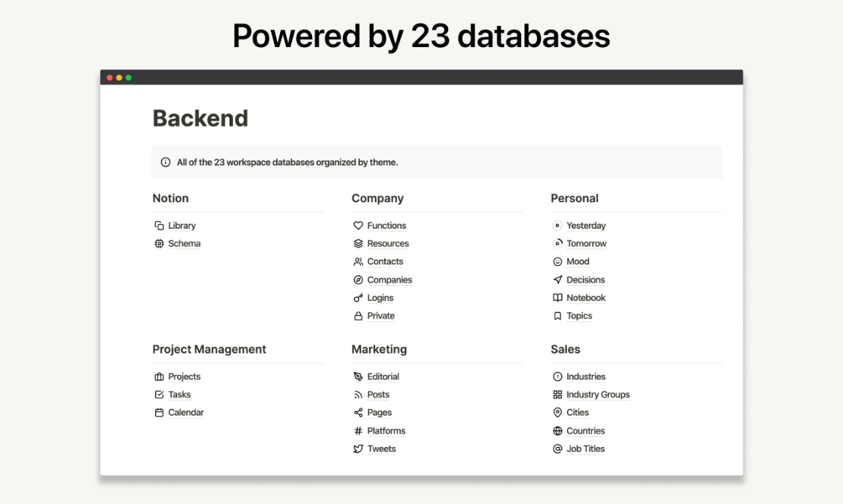Open the Editorial database link
The width and height of the screenshot is (843, 504).
tap(382, 377)
